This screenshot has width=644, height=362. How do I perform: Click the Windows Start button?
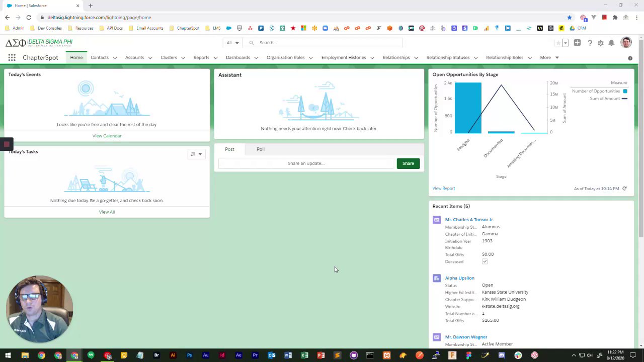click(8, 355)
